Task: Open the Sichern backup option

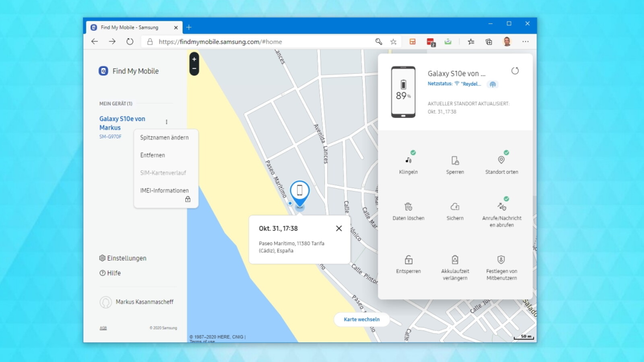Action: click(x=455, y=211)
